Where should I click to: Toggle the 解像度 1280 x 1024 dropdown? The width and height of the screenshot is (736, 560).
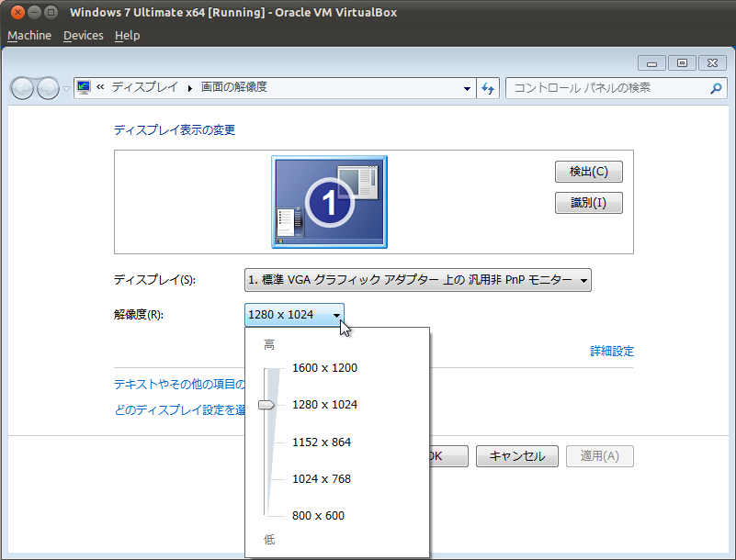(294, 315)
